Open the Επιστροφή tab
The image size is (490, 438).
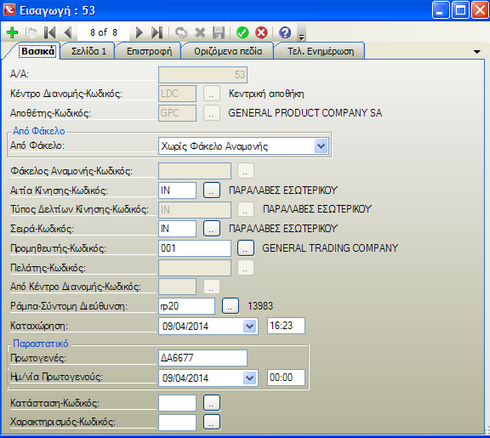tap(149, 51)
